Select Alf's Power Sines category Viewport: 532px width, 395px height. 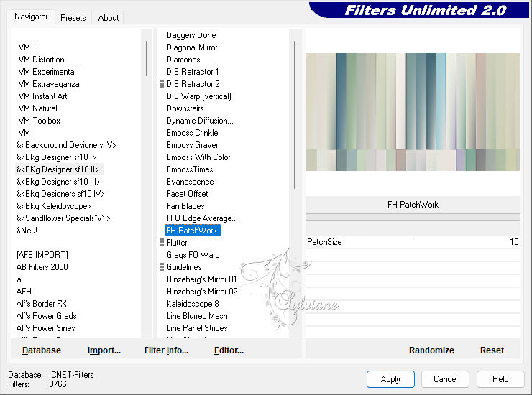pyautogui.click(x=45, y=328)
